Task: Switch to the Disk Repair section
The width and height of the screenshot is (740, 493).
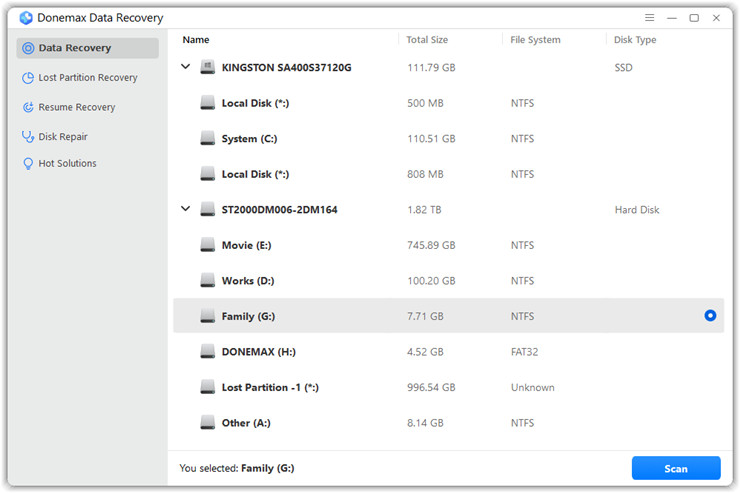Action: tap(68, 136)
